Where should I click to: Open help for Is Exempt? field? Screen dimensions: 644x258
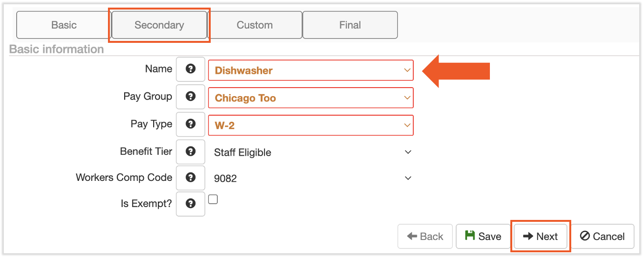click(191, 204)
